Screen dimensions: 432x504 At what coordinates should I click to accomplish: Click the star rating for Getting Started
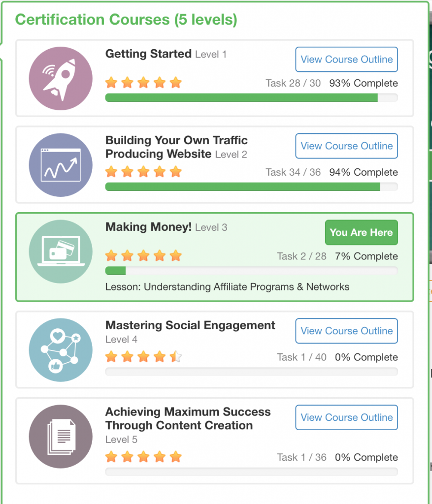[143, 83]
